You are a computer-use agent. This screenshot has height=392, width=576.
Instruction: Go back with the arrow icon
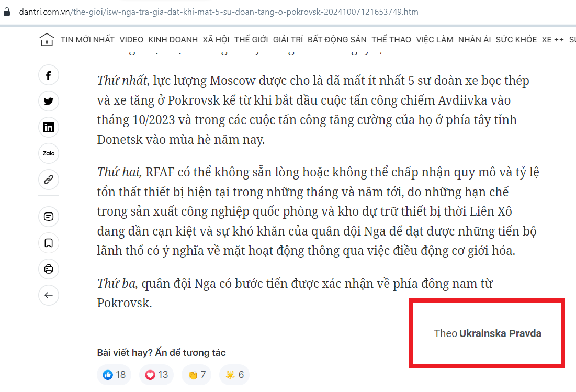49,295
